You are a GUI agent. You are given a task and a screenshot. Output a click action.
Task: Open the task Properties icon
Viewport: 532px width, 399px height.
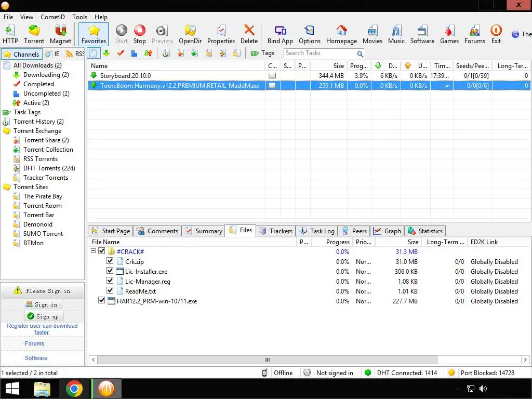click(221, 34)
